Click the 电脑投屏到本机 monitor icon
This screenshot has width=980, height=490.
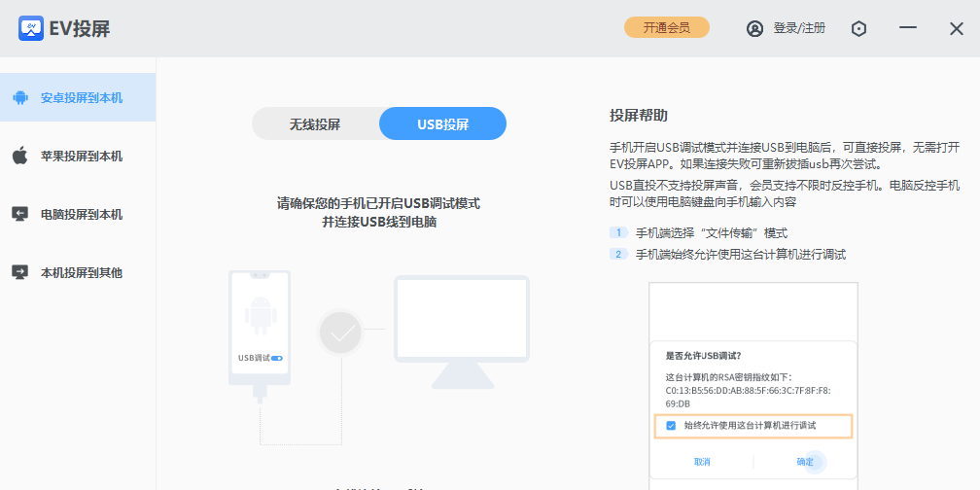[x=19, y=214]
